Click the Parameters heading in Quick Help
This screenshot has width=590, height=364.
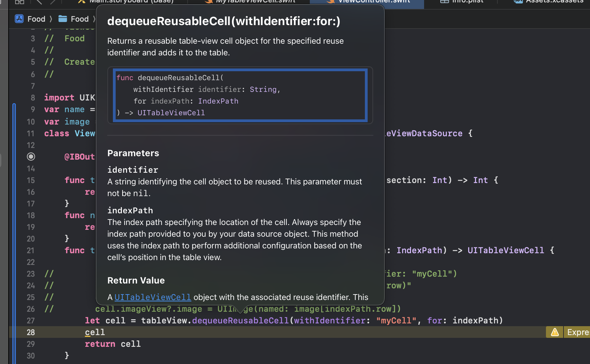[133, 153]
